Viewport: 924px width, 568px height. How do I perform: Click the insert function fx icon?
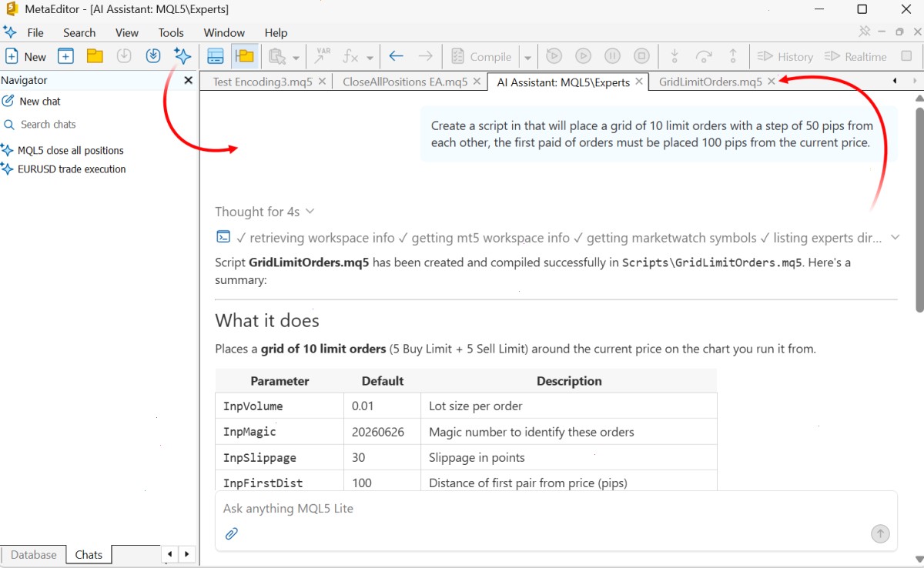click(x=351, y=56)
